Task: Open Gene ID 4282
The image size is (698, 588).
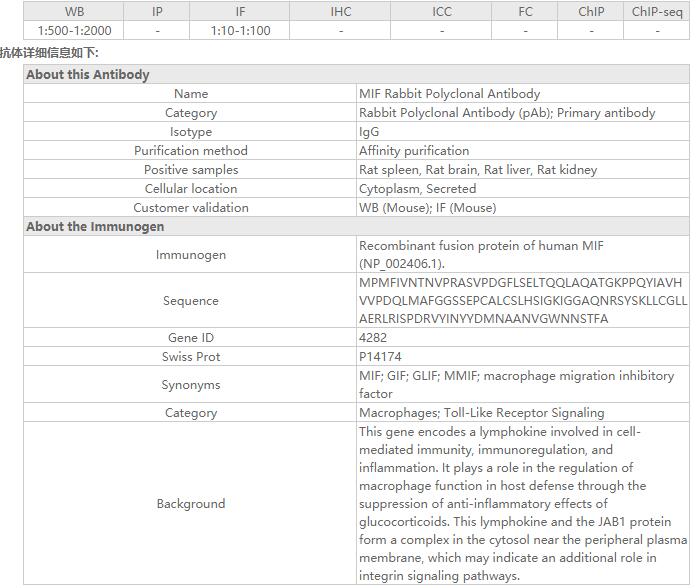Action: pos(373,338)
